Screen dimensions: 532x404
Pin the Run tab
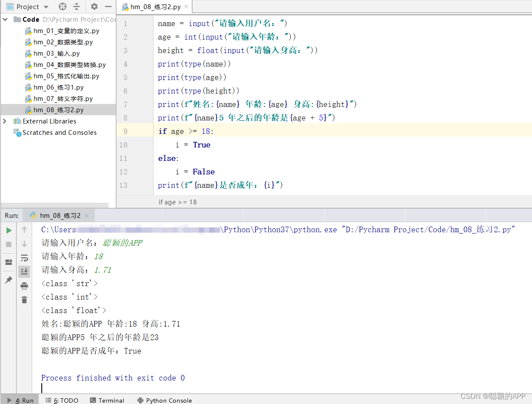pyautogui.click(x=9, y=280)
